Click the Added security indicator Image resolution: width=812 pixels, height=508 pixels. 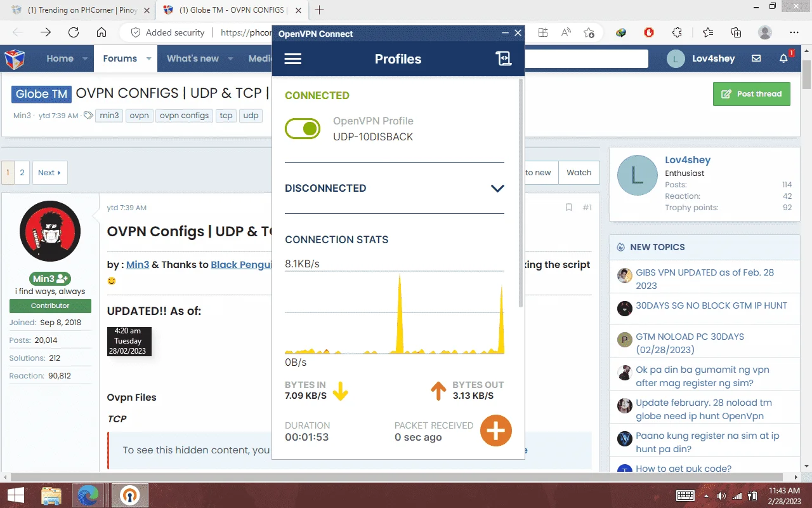[168, 32]
